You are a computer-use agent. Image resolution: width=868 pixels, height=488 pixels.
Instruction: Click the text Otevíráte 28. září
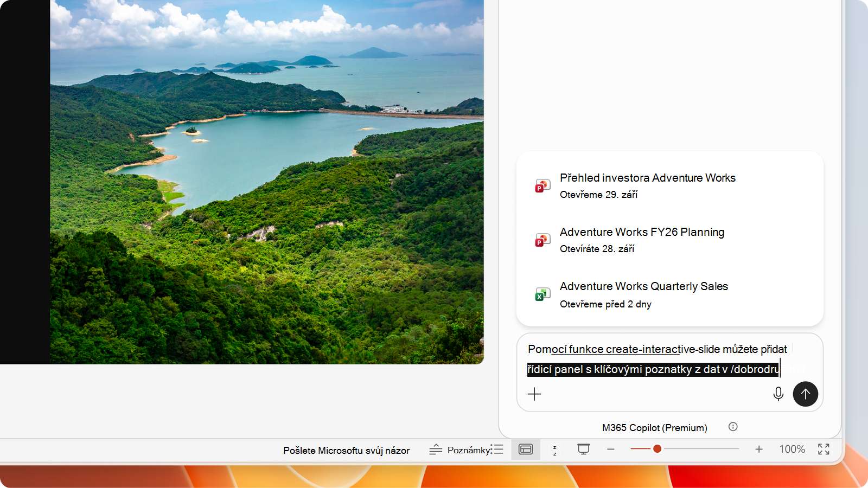pos(597,249)
